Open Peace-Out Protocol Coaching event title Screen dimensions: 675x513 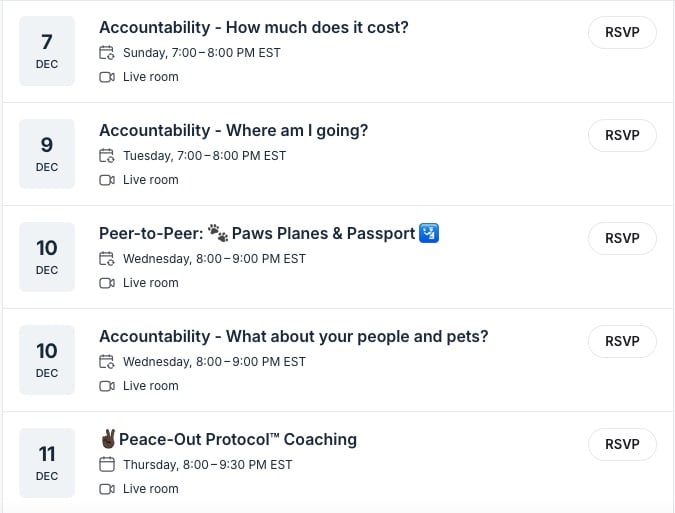[237, 439]
